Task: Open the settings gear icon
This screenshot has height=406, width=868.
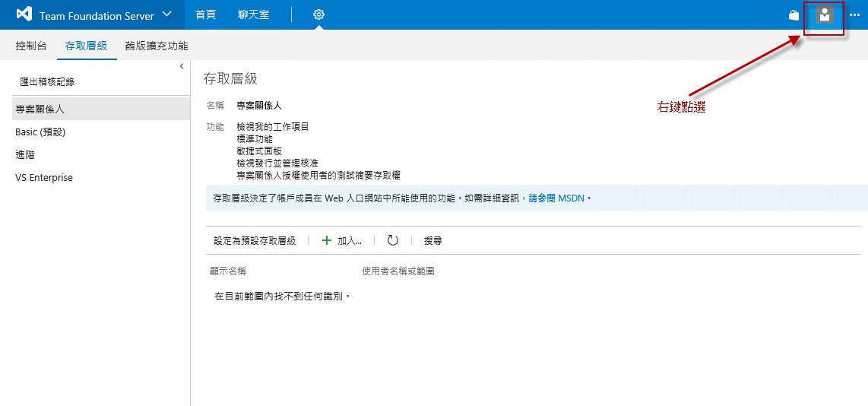Action: pos(318,15)
